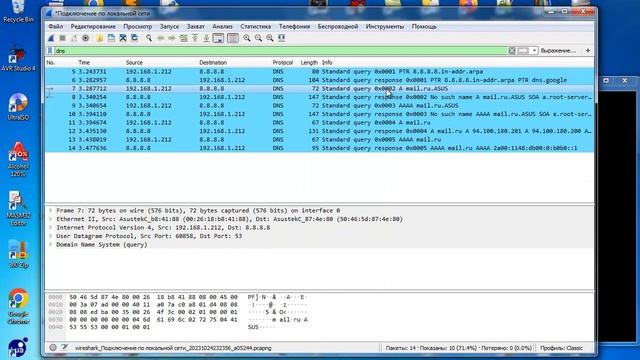Select packet 6 PTR dns.google response
640x360 pixels.
pyautogui.click(x=320, y=80)
